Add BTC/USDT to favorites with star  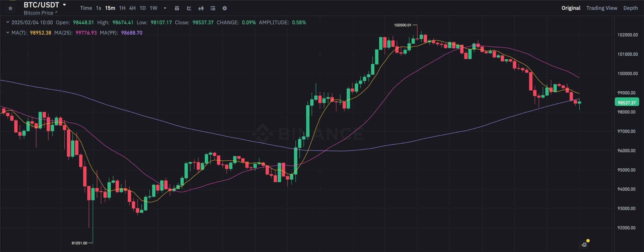10,8
